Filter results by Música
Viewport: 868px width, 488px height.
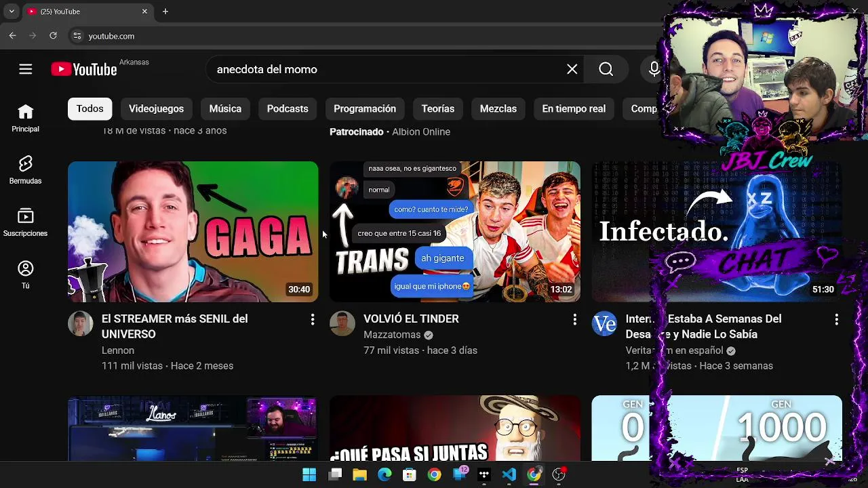click(x=225, y=108)
